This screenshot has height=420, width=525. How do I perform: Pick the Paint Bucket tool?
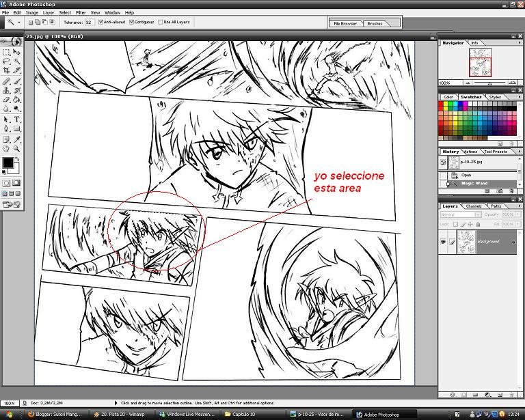click(16, 100)
